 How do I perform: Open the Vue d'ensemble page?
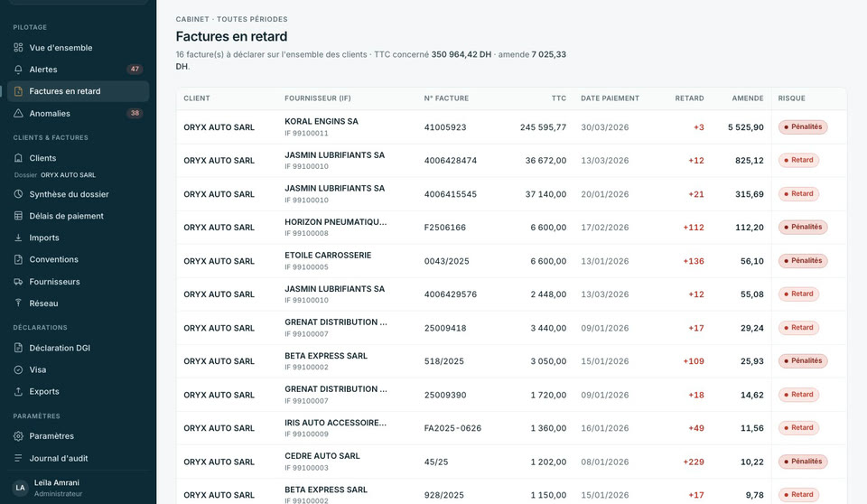[x=78, y=48]
